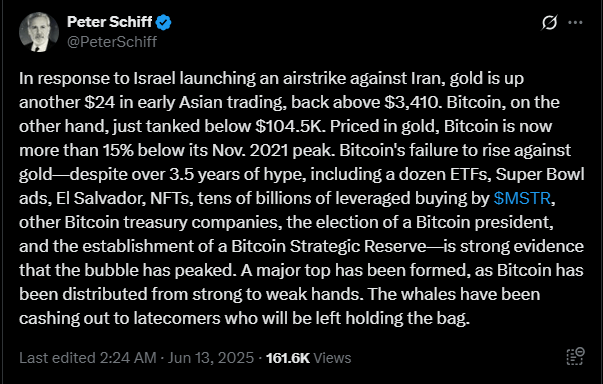Image resolution: width=603 pixels, height=384 pixels.
Task: Click the Peter Schiff display name
Action: click(x=110, y=22)
